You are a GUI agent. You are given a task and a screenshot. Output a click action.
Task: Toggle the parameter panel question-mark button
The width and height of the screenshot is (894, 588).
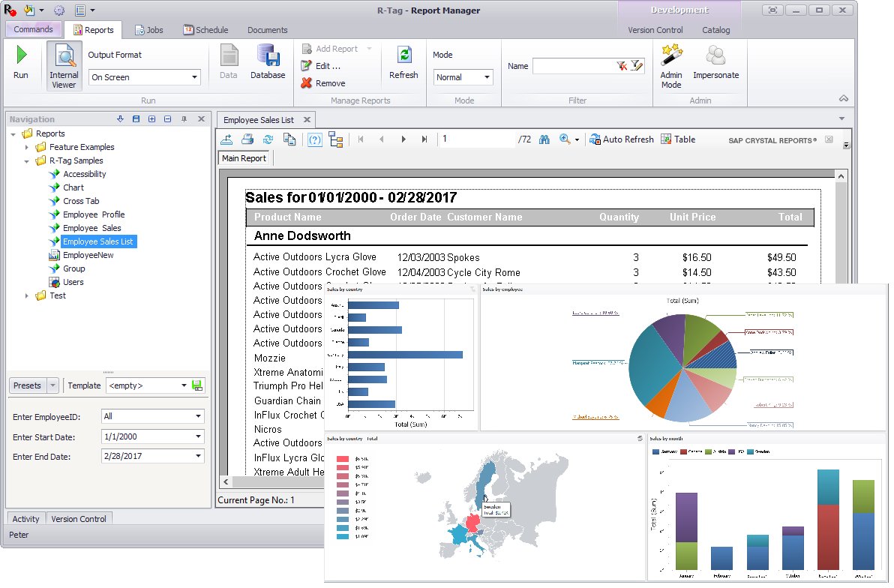pos(314,139)
